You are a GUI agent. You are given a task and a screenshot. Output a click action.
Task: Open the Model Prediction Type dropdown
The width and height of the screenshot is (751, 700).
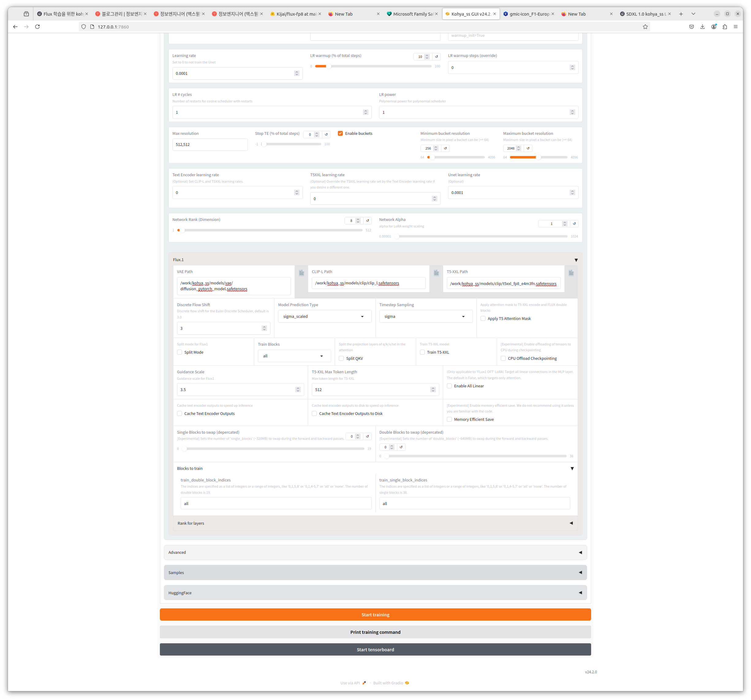[324, 316]
